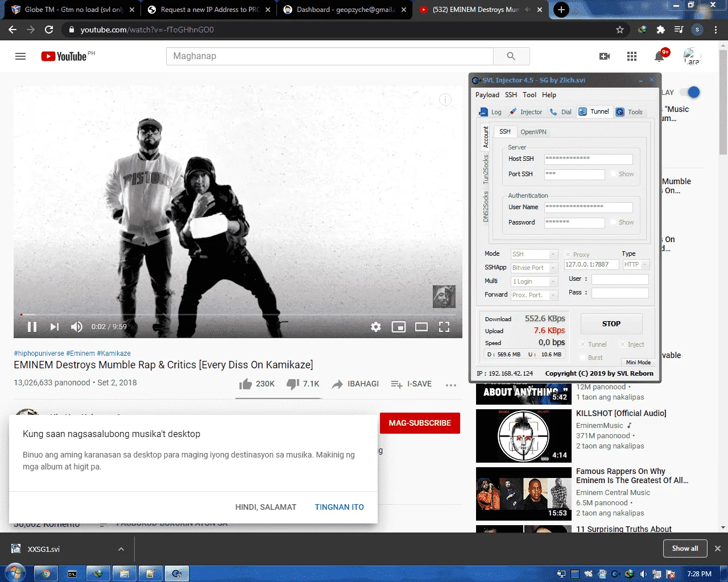Open the Tool menu in SVL Injector

click(530, 95)
